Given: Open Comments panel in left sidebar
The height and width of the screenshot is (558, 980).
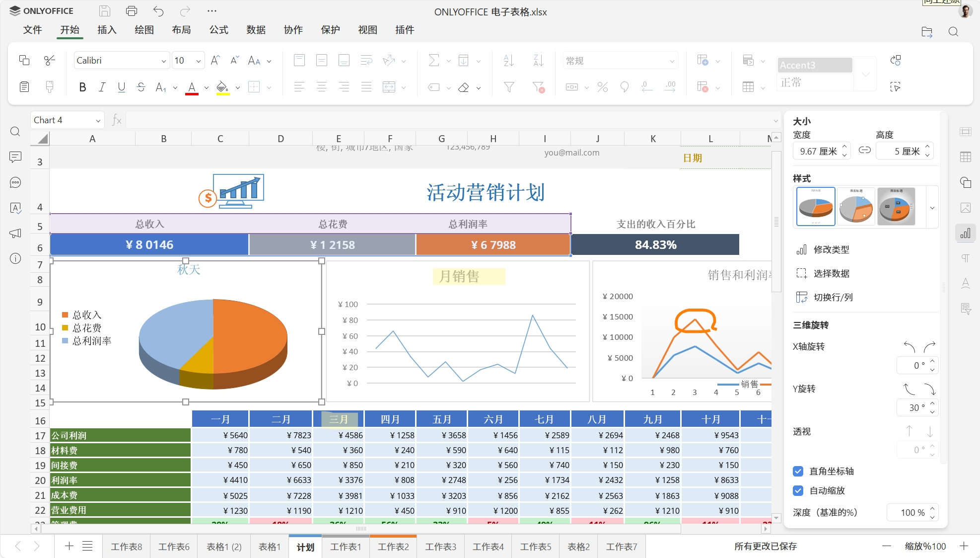Looking at the screenshot, I should pyautogui.click(x=15, y=157).
